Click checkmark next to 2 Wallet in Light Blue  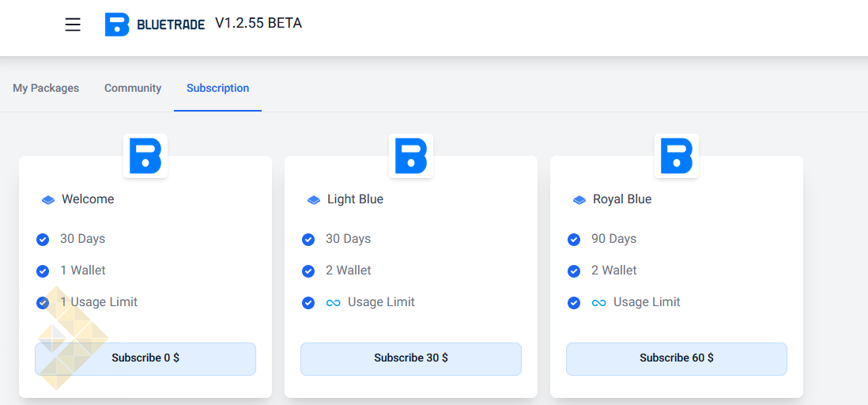[308, 271]
